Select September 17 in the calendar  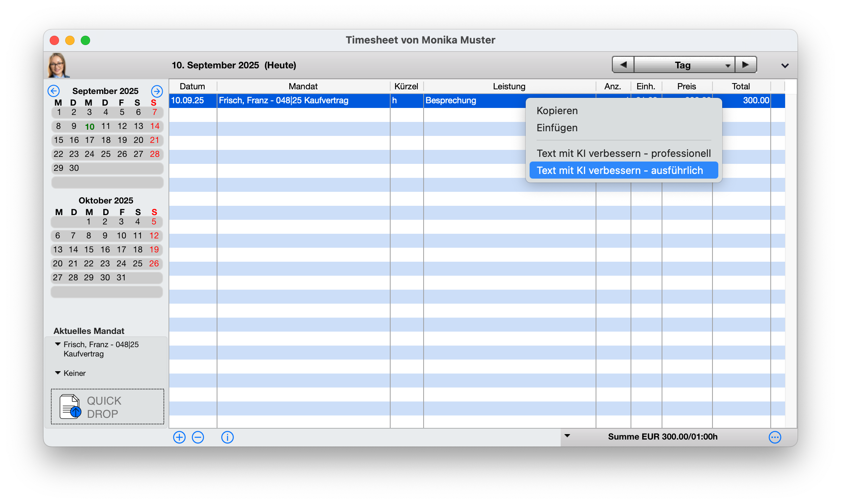coord(90,140)
